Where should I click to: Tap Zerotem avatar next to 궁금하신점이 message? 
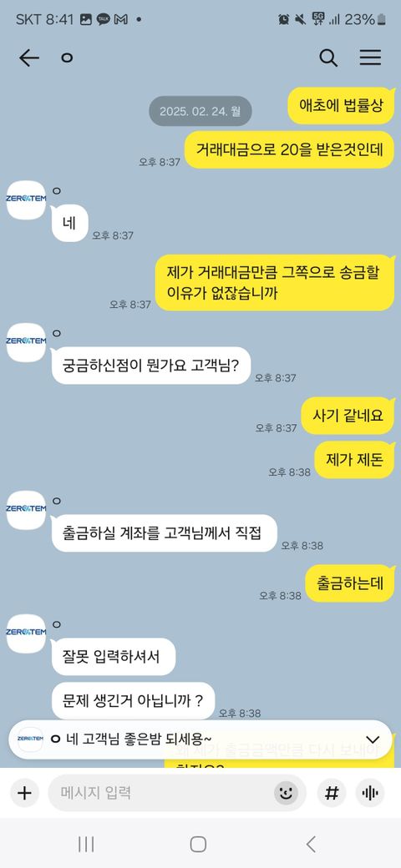coord(26,342)
